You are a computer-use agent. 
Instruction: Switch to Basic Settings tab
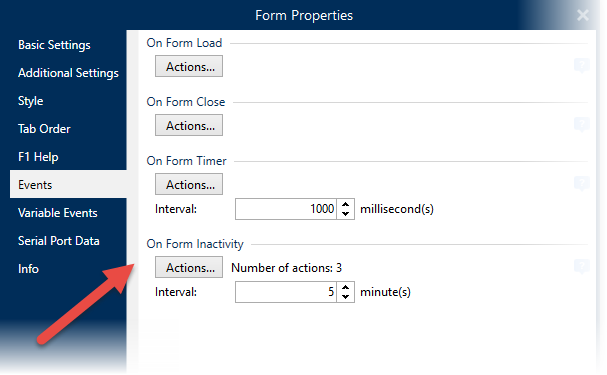(54, 45)
